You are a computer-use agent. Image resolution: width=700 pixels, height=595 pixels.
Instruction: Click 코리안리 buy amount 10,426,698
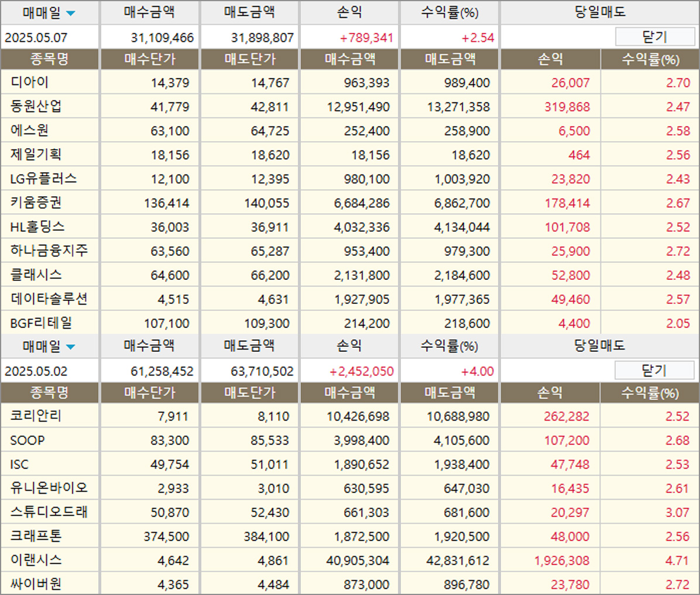coord(358,416)
